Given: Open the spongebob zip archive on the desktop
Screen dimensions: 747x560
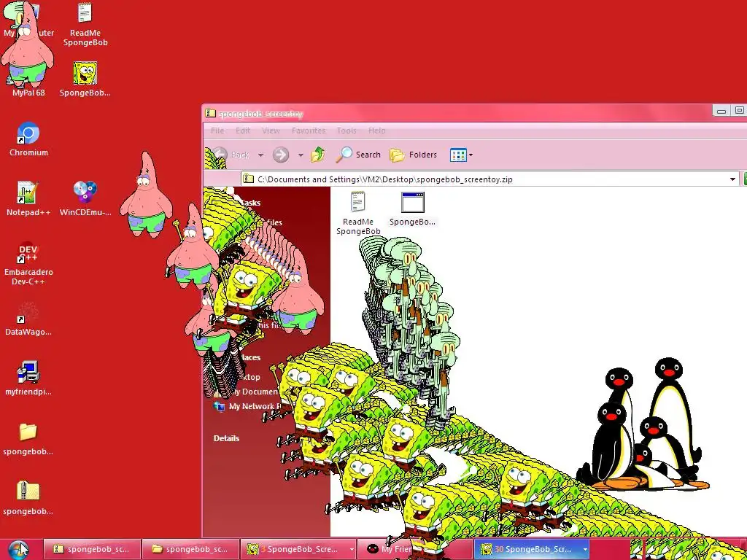Looking at the screenshot, I should [28, 498].
